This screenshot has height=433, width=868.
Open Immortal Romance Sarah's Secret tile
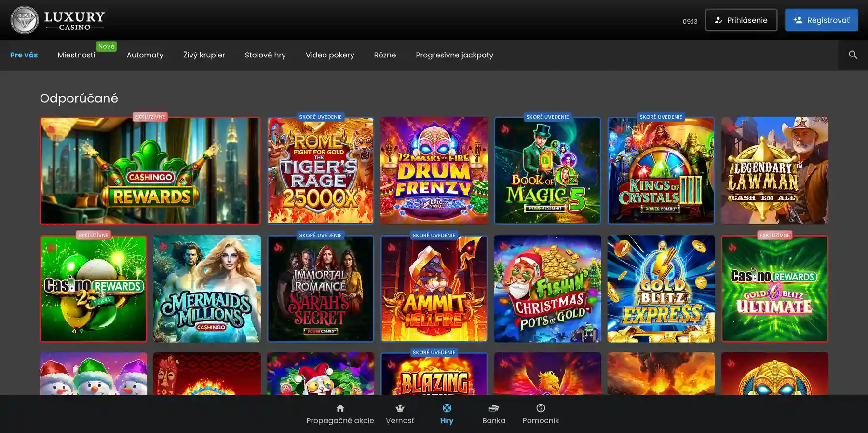point(321,289)
